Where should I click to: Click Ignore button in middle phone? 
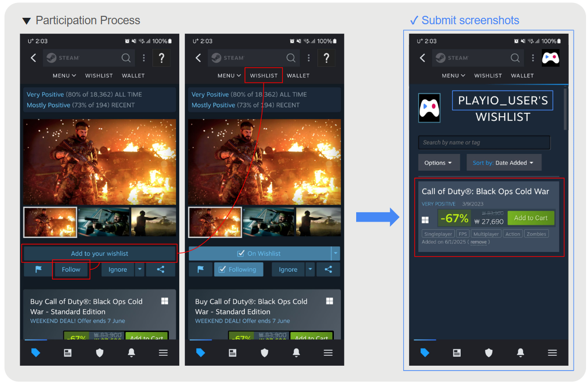click(x=288, y=269)
